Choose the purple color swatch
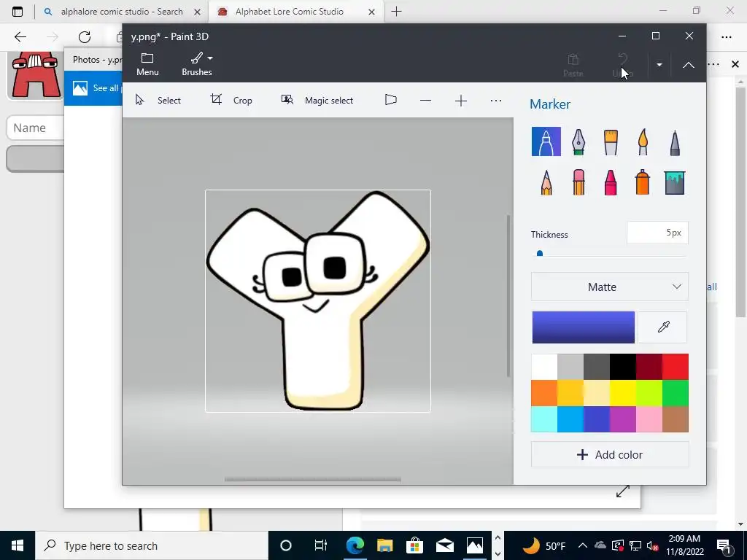Image resolution: width=747 pixels, height=560 pixels. click(x=623, y=419)
